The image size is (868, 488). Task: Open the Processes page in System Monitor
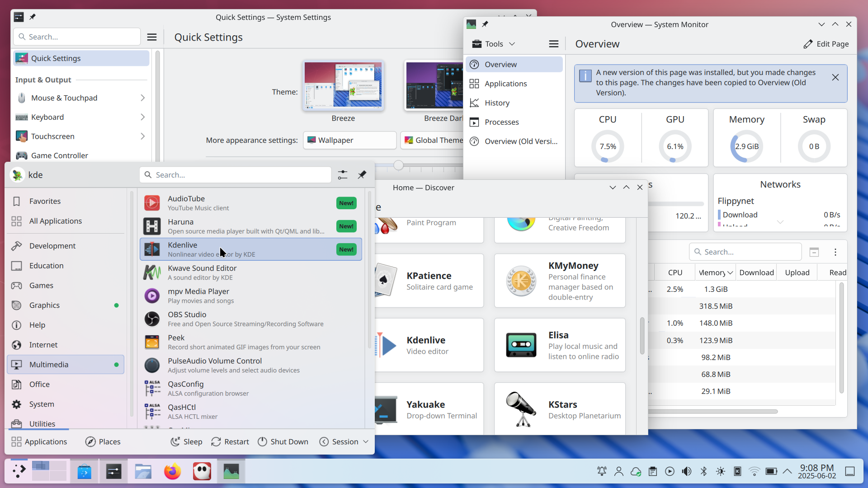point(500,122)
